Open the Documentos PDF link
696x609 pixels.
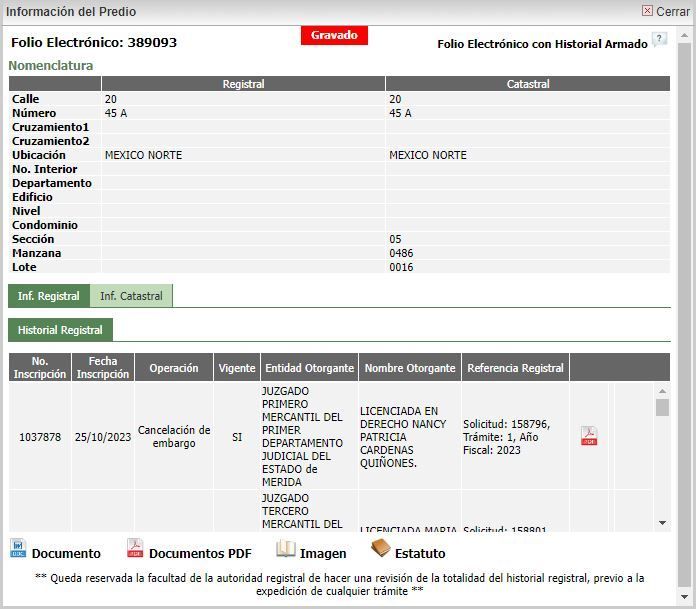click(x=200, y=554)
